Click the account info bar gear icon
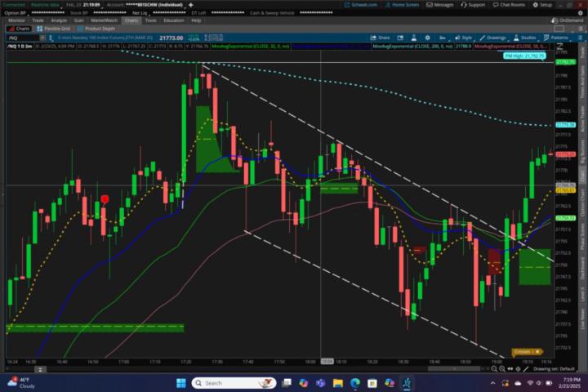Viewport: 588px width, 392px height. pos(581,13)
